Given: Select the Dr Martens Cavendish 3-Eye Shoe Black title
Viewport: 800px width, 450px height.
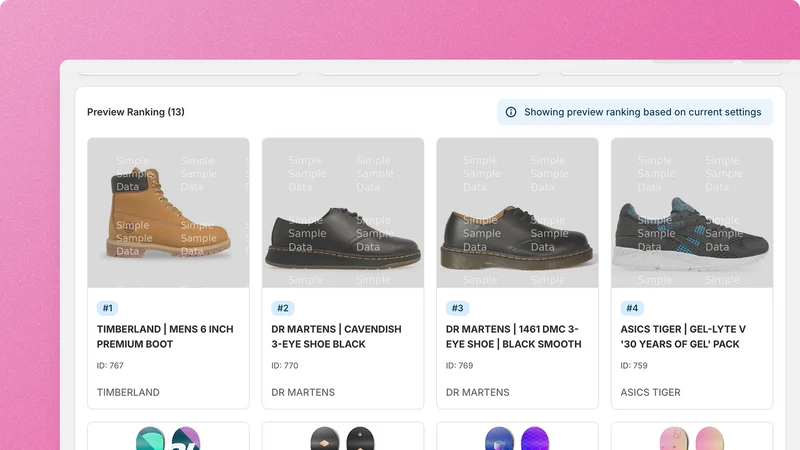Looking at the screenshot, I should (x=336, y=337).
